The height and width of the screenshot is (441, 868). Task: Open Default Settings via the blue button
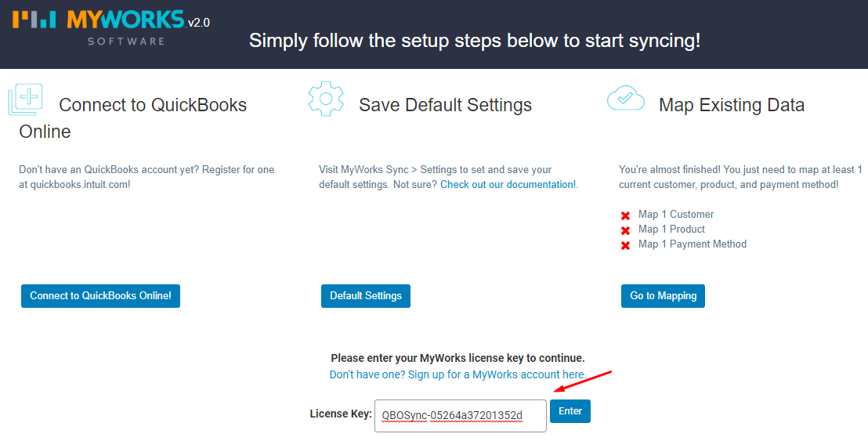click(x=365, y=296)
